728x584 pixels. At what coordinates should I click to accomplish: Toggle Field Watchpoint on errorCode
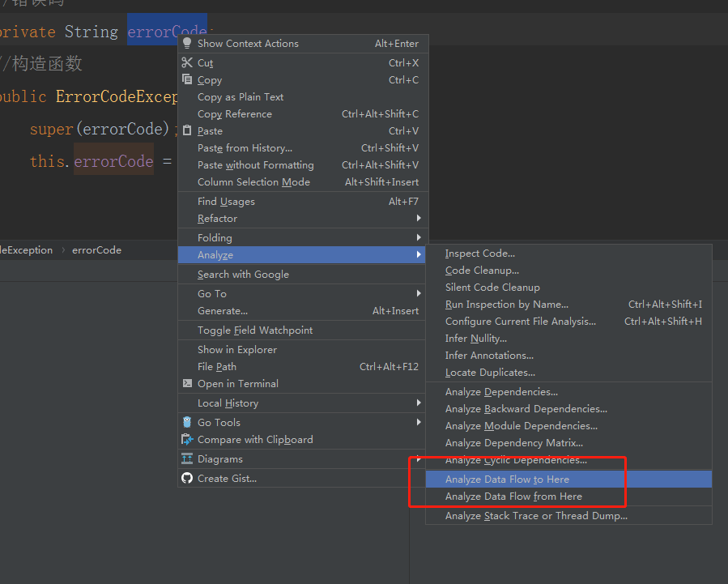pos(254,330)
